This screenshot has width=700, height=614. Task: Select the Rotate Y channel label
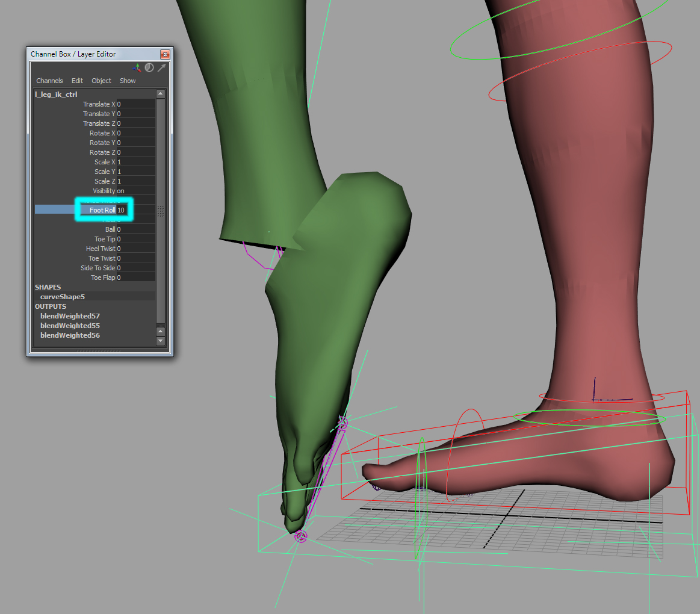pos(102,143)
